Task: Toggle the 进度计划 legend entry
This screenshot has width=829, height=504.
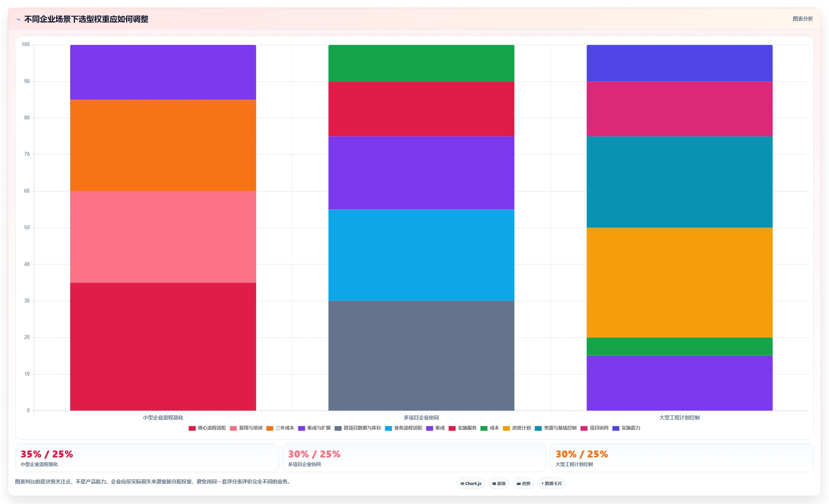Action: pos(517,428)
